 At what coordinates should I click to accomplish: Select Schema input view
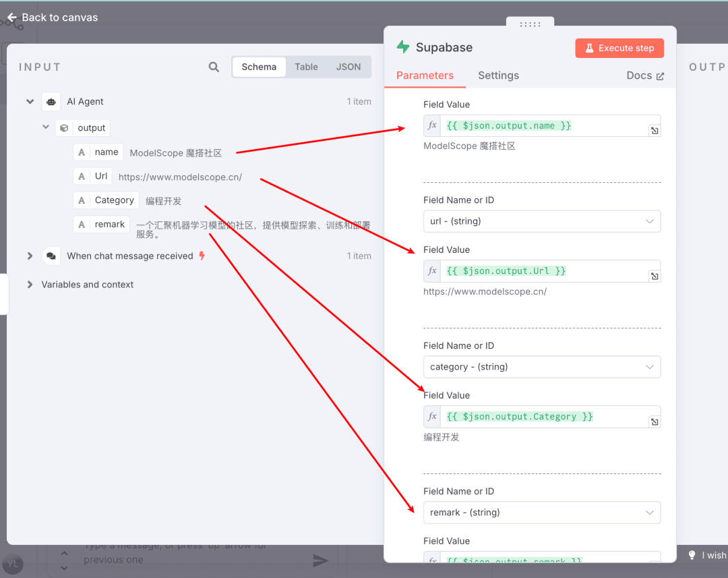point(259,67)
